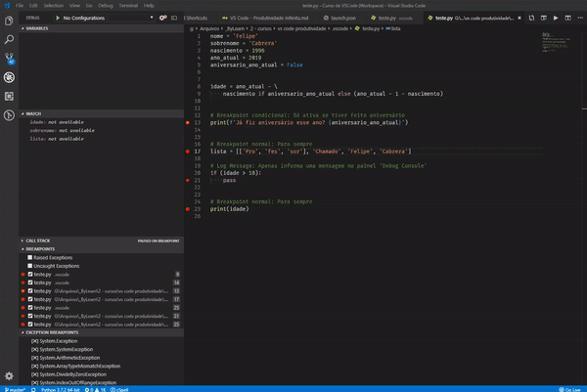Toggle the line 9 teste.py breakpoint checkbox
This screenshot has width=587, height=392.
click(x=29, y=275)
